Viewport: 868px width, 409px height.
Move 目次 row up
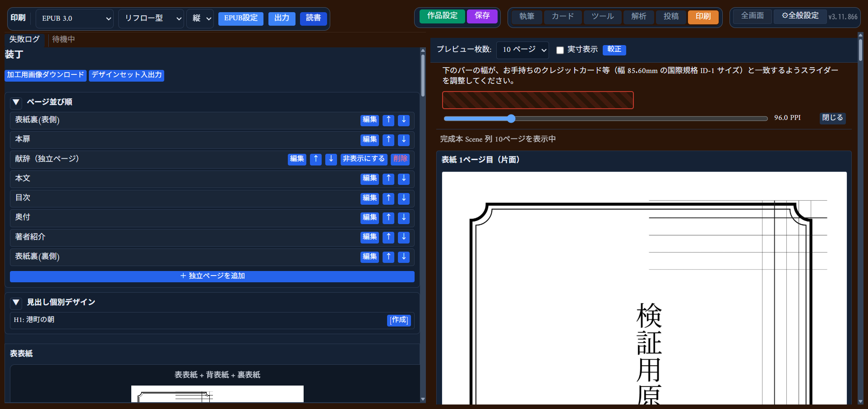(388, 198)
